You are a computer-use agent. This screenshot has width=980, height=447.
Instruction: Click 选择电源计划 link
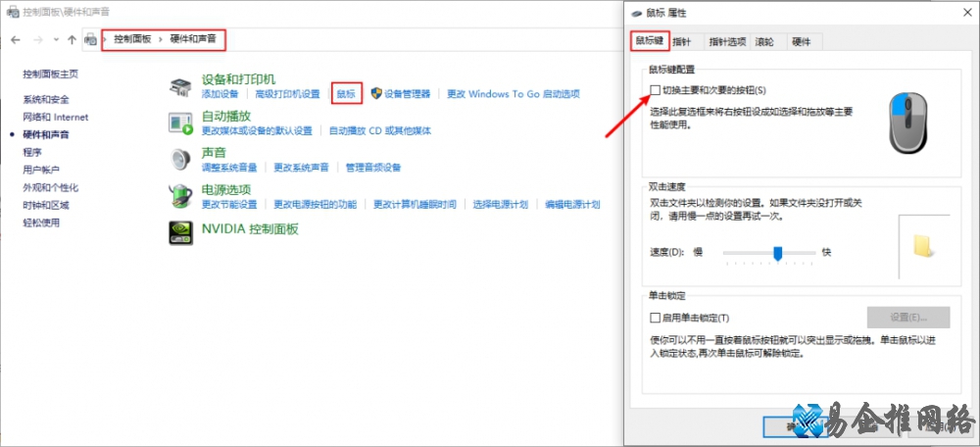coord(501,204)
